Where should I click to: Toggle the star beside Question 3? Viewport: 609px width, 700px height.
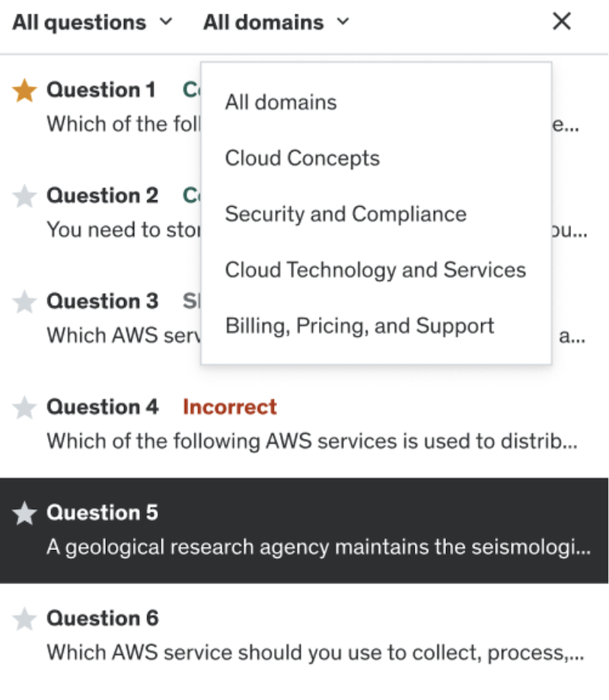24,302
